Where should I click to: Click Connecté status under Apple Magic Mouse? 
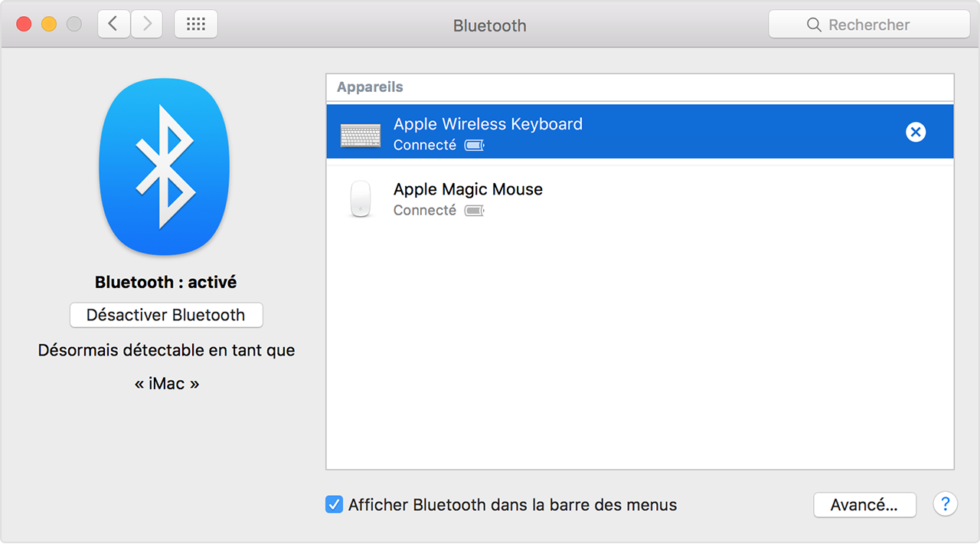point(425,210)
